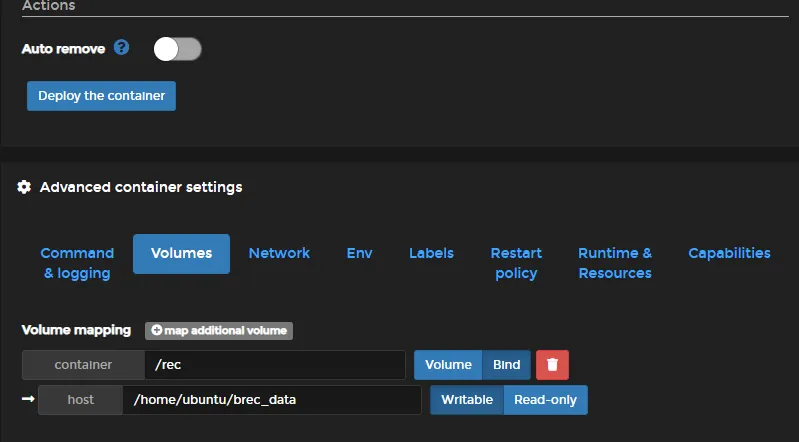Select the Volumes tab
Viewport: 799px width, 442px height.
tap(181, 254)
